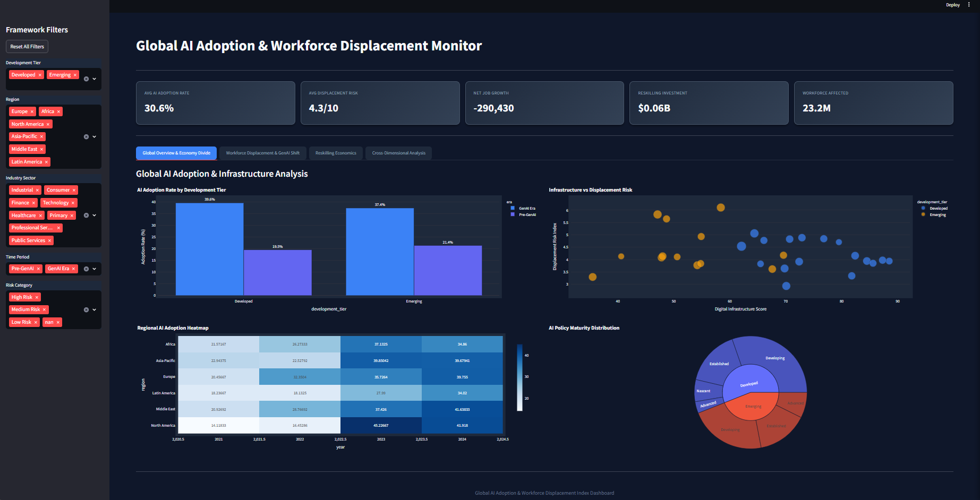Clear all Time Period selections icon
This screenshot has height=500, width=980.
(86, 269)
